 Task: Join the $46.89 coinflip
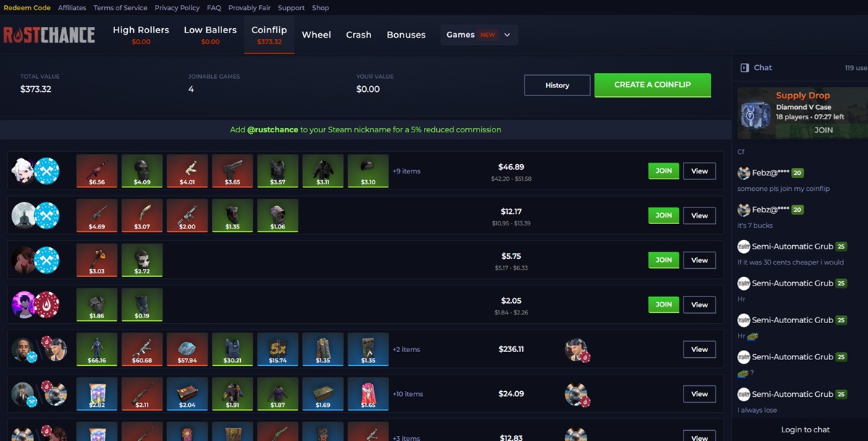(663, 171)
